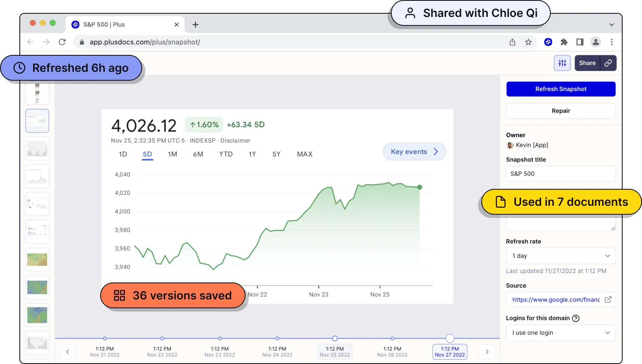
Task: Open Chrome three-dot menu
Action: pyautogui.click(x=612, y=42)
